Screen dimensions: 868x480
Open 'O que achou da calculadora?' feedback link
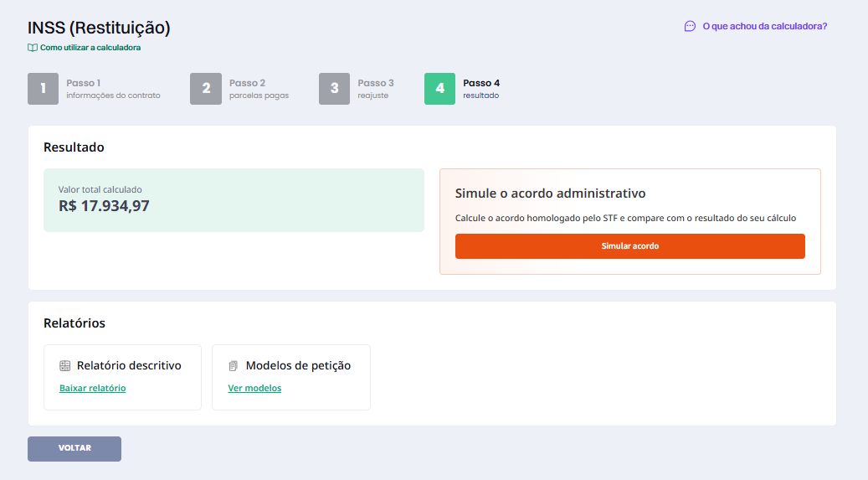click(x=764, y=26)
